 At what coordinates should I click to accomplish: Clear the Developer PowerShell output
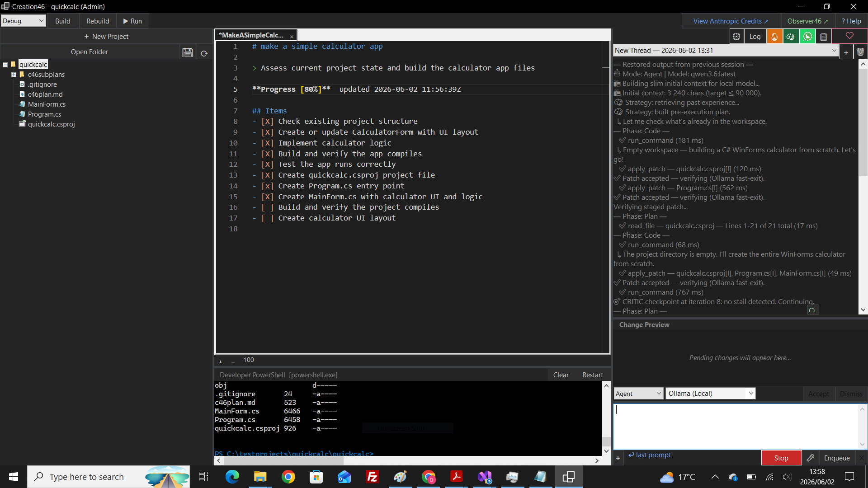(561, 375)
